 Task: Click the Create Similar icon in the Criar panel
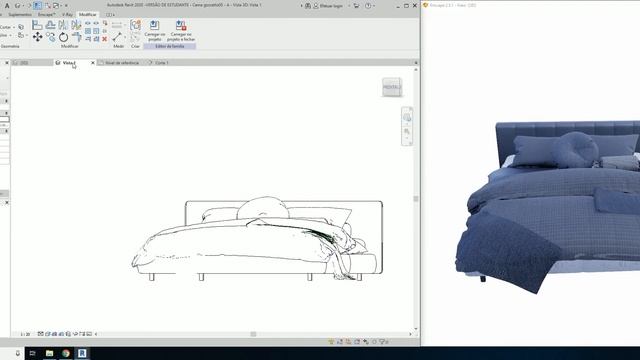tap(136, 25)
